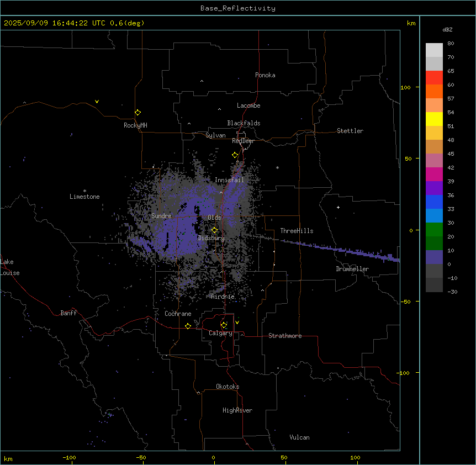Click the Olds label

click(x=214, y=218)
